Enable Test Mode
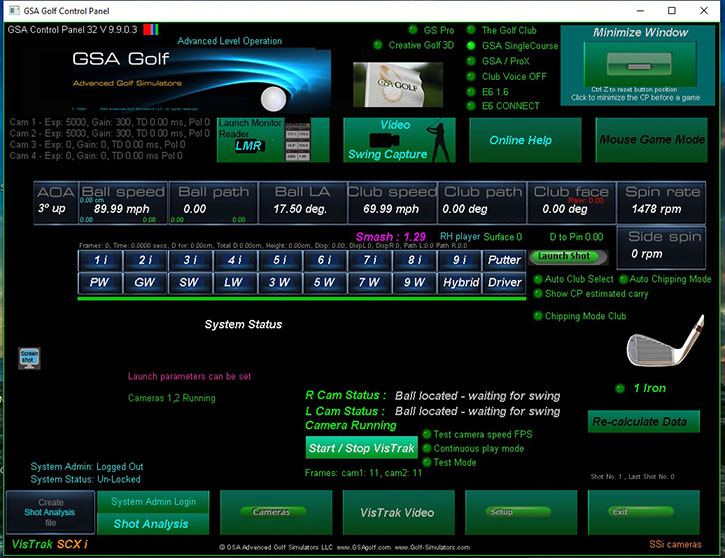Screen dimensions: 725x558 (x=427, y=462)
